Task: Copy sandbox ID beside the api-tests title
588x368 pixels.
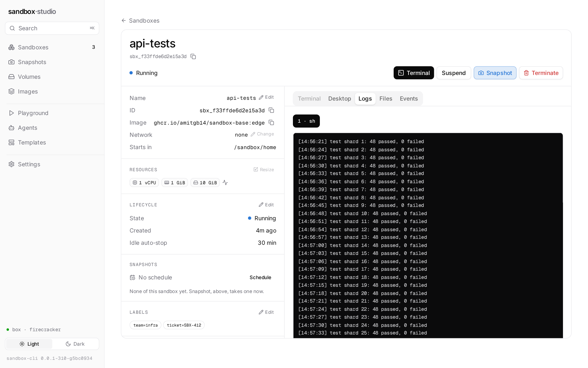Action: (x=193, y=56)
